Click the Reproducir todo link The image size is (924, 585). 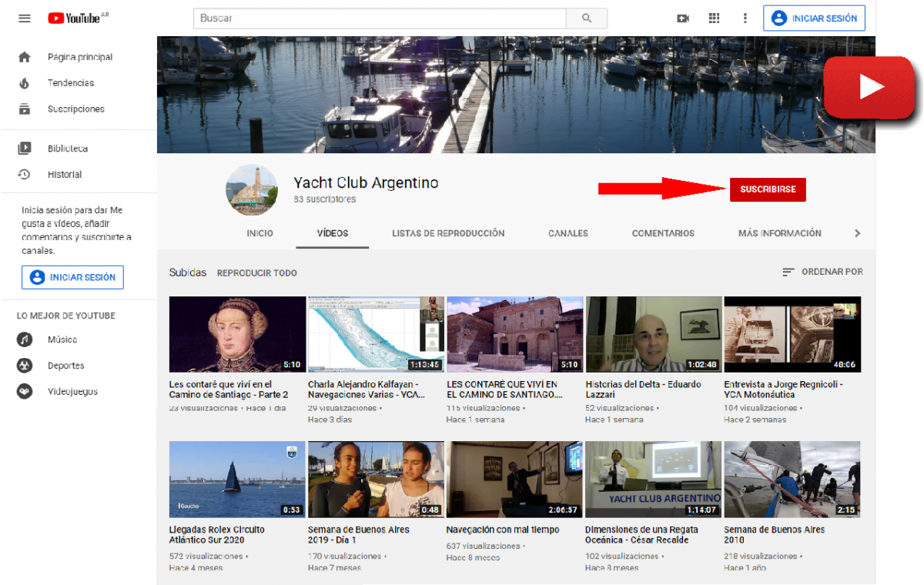click(x=256, y=273)
